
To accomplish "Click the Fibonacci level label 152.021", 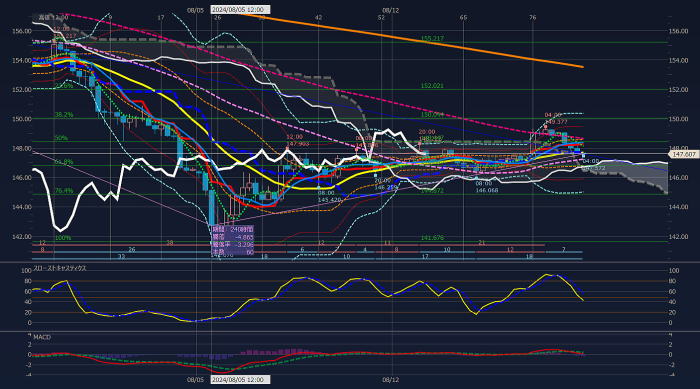I will pos(432,86).
